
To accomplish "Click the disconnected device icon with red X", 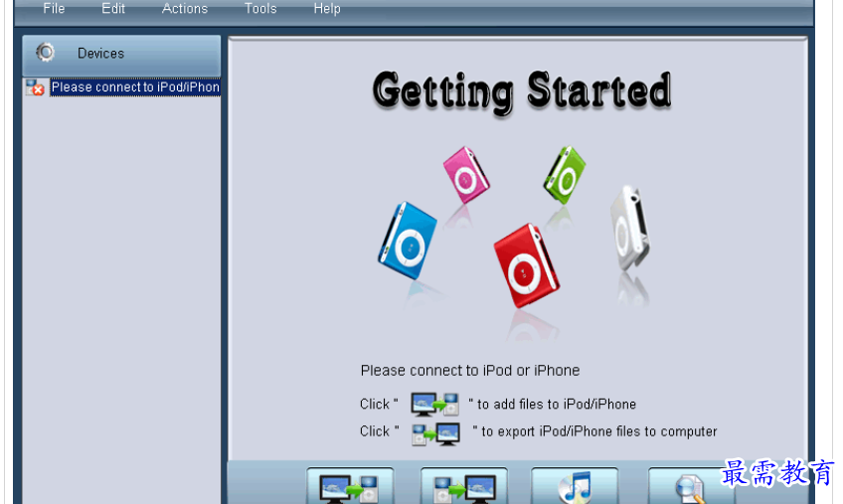I will (x=35, y=87).
